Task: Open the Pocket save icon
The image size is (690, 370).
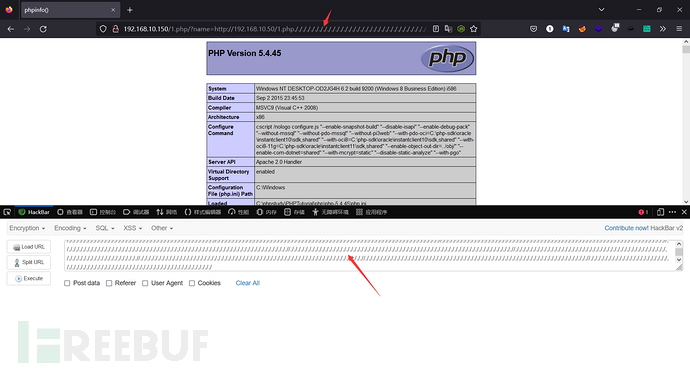Action: tap(533, 29)
